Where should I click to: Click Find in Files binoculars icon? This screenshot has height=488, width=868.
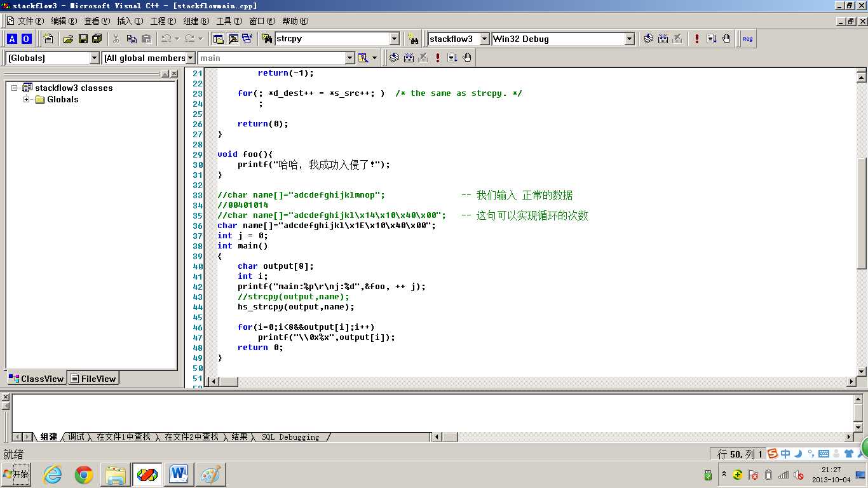coord(267,39)
